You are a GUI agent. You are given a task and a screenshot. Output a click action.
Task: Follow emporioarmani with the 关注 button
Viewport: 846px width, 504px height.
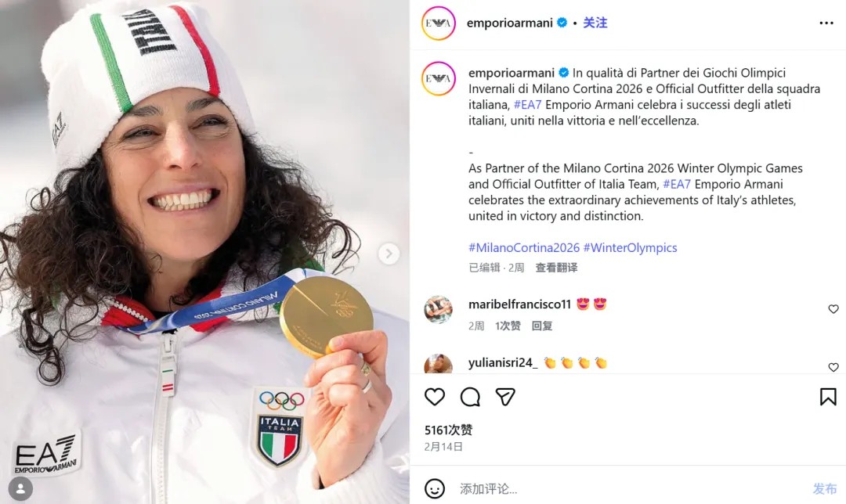coord(595,23)
